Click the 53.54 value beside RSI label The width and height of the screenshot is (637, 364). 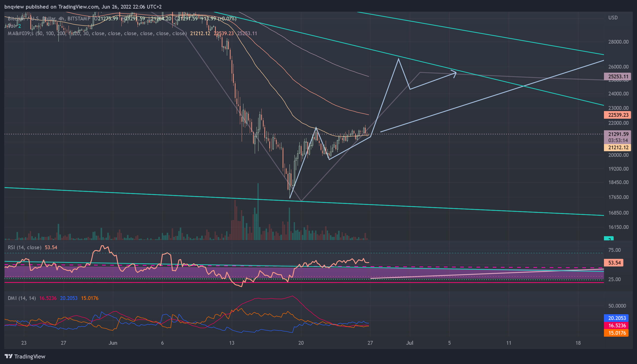coord(51,247)
